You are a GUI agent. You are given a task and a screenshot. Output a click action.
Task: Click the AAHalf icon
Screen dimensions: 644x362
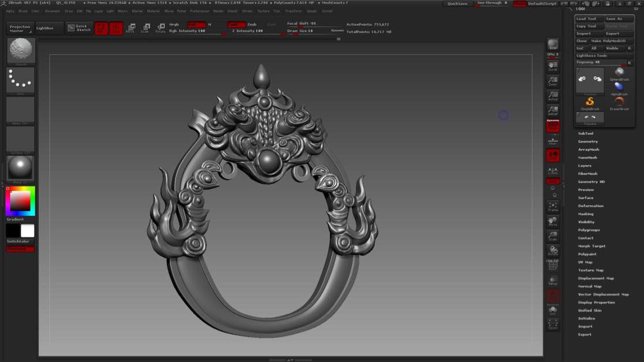[553, 110]
